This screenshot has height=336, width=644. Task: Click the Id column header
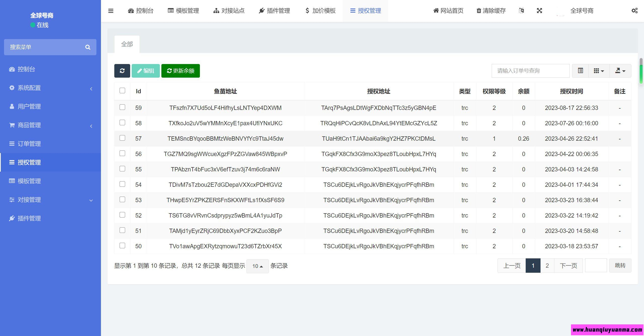138,91
